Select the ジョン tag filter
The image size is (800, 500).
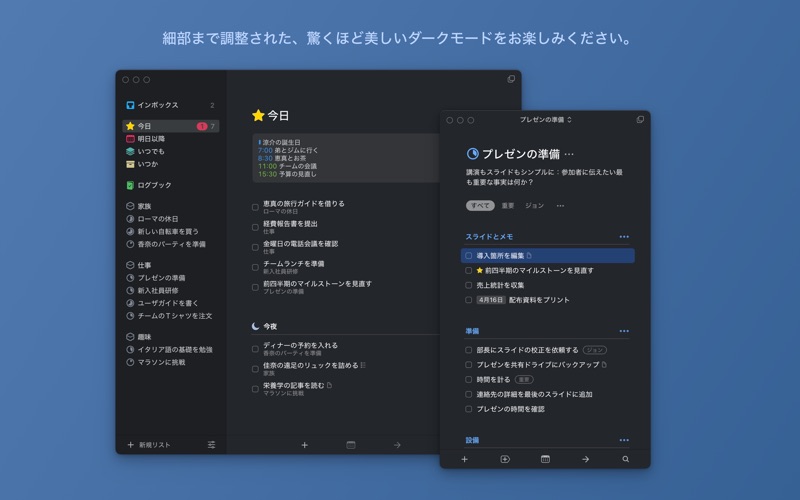534,206
